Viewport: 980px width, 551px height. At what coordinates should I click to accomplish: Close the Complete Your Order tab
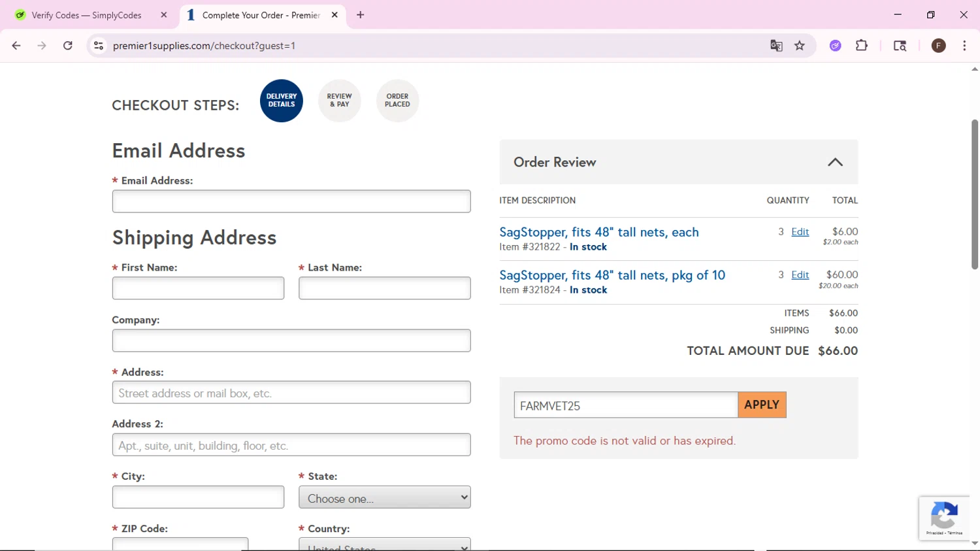pos(335,15)
